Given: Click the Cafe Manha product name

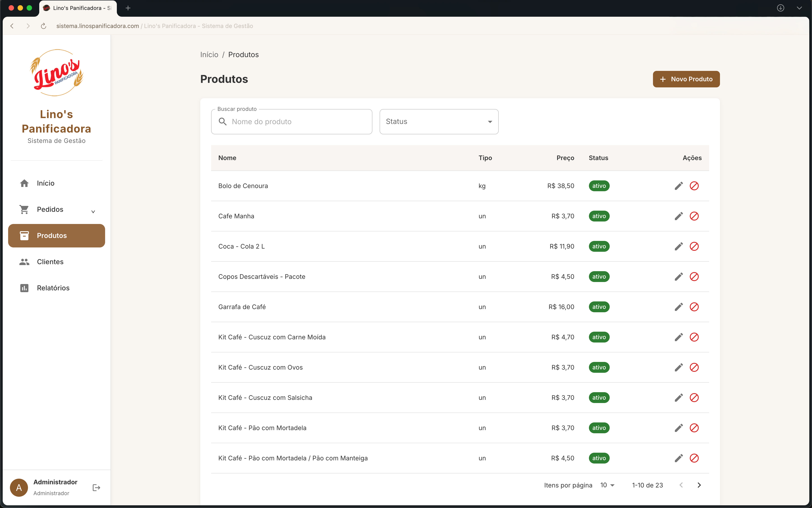Looking at the screenshot, I should (x=236, y=216).
